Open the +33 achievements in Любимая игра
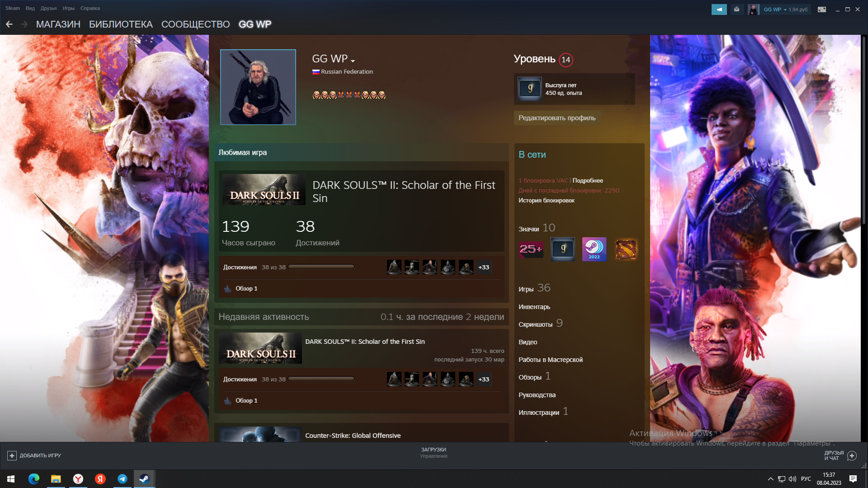The width and height of the screenshot is (868, 488). click(x=484, y=267)
